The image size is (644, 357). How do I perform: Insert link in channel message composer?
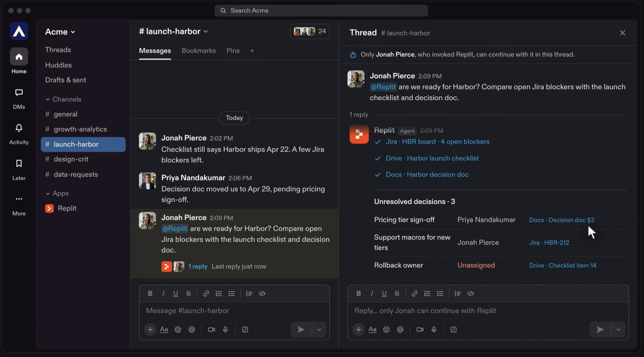pyautogui.click(x=206, y=293)
